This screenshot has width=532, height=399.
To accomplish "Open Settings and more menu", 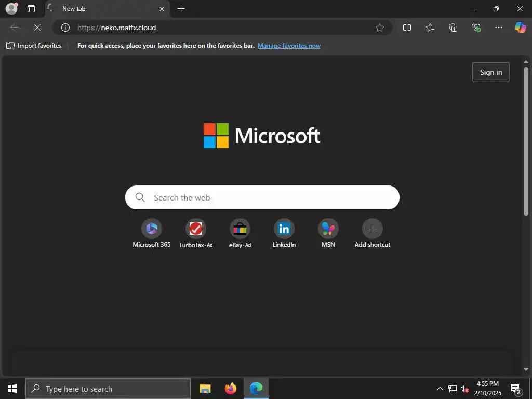I will pyautogui.click(x=498, y=28).
